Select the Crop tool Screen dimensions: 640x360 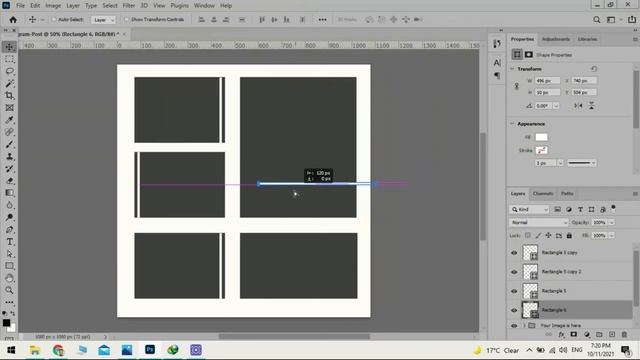click(9, 96)
